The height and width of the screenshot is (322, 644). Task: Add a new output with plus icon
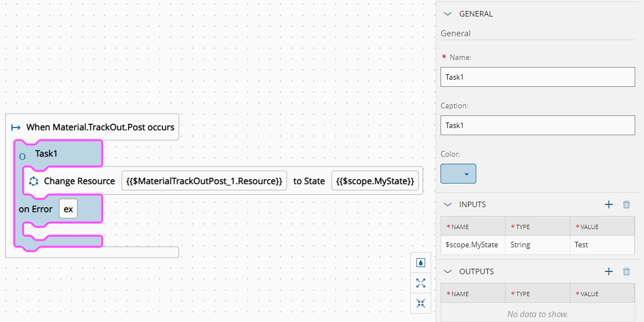[x=609, y=271]
